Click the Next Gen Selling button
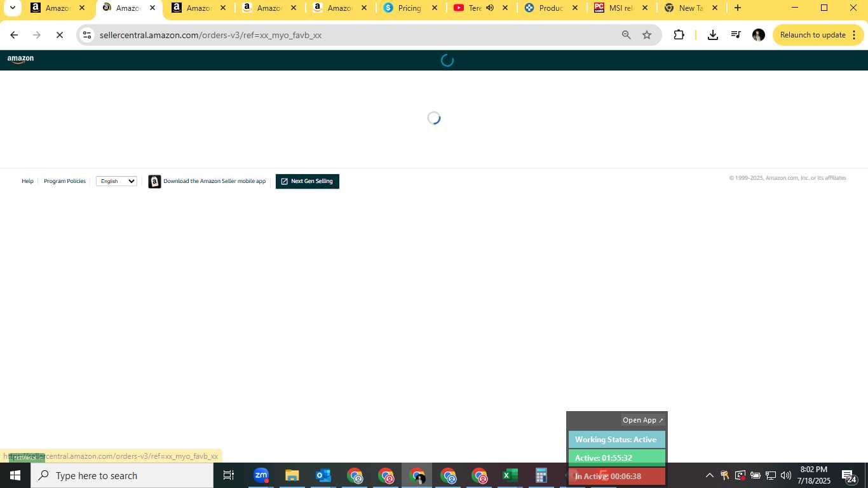This screenshot has height=488, width=868. click(308, 181)
